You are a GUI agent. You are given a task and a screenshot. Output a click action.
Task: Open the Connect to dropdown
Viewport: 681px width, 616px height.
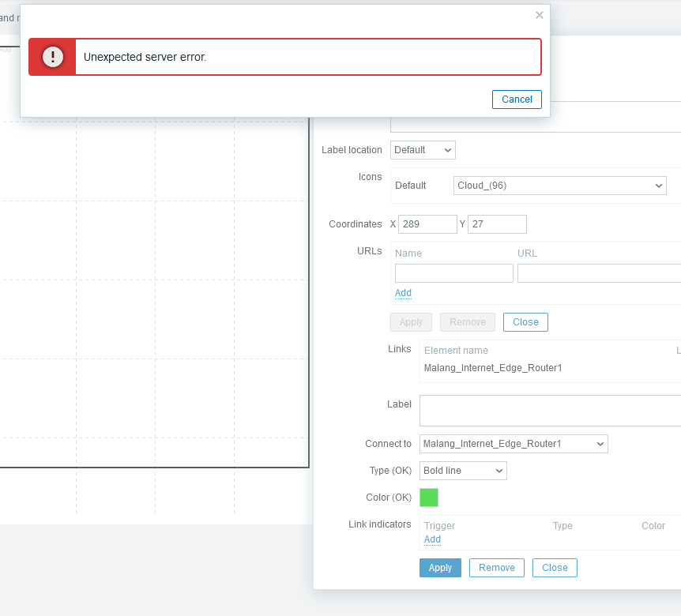pyautogui.click(x=514, y=444)
